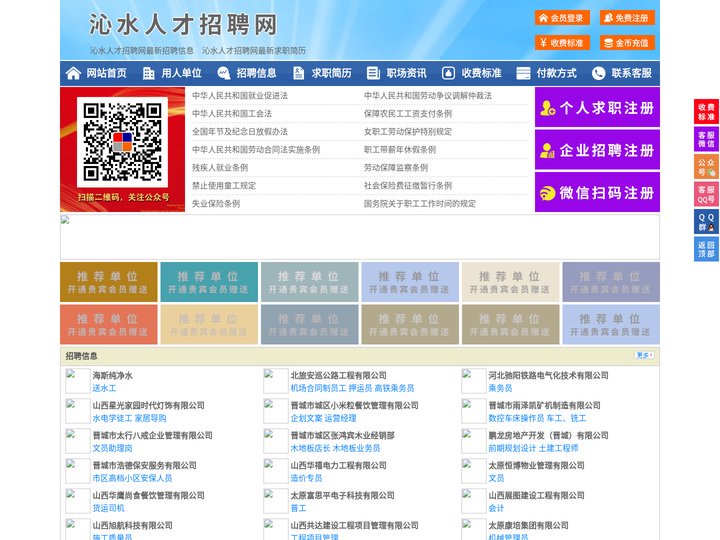This screenshot has height=540, width=720.
Task: Click the home icon beside 网站首页
Action: [x=73, y=73]
